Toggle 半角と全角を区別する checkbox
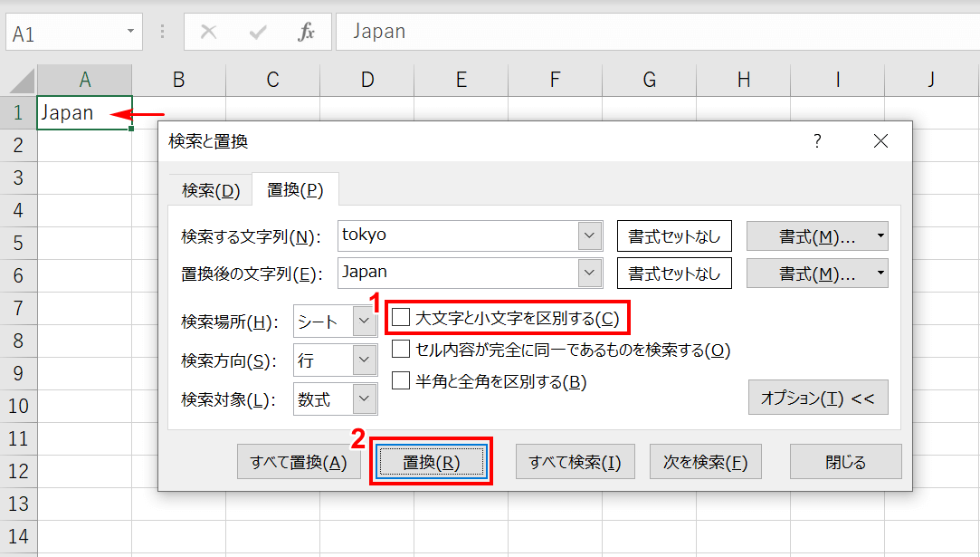 (x=401, y=381)
